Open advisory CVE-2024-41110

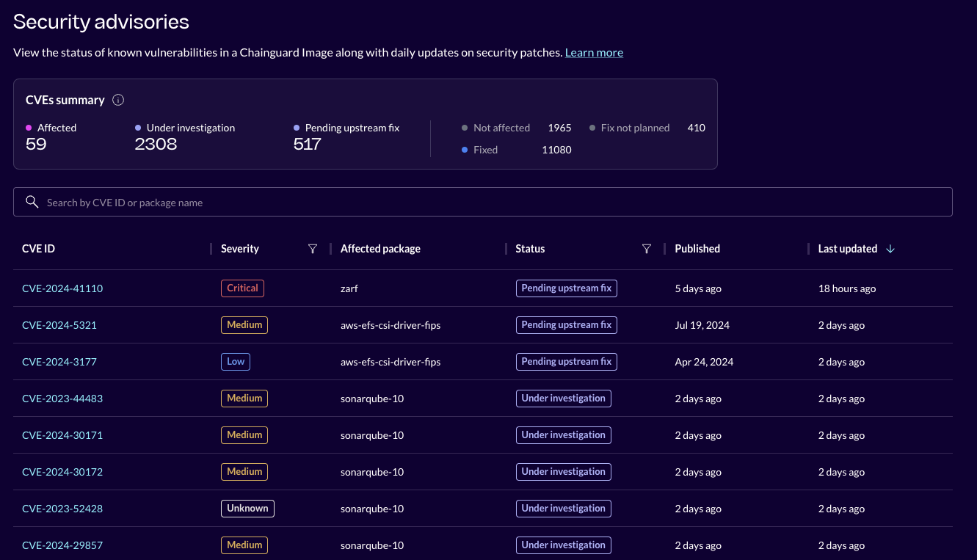click(62, 288)
